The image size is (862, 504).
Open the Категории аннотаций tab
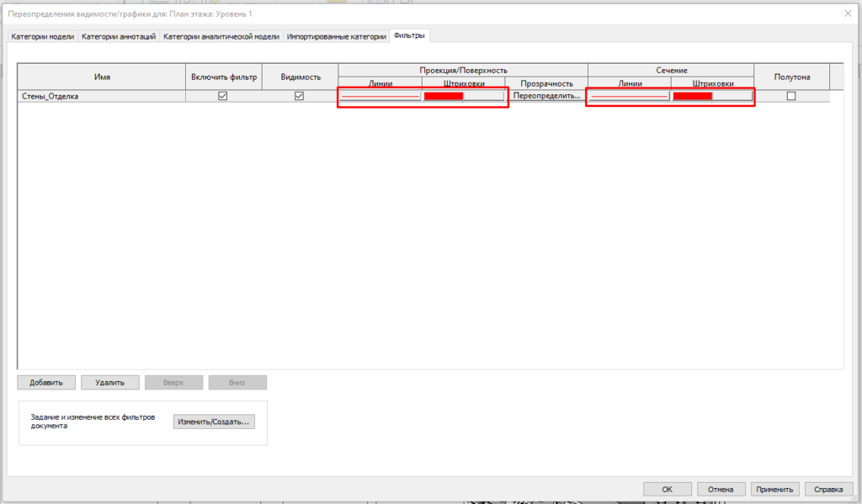[x=119, y=37]
